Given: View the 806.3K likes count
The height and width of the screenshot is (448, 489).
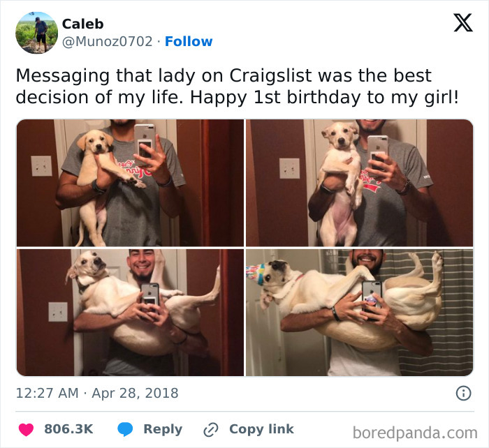Looking at the screenshot, I should (68, 429).
